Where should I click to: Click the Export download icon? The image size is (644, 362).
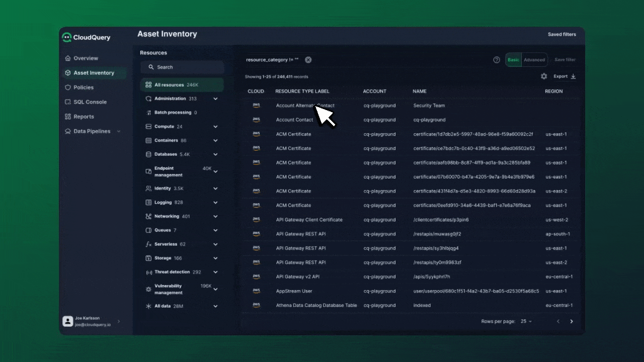click(573, 76)
